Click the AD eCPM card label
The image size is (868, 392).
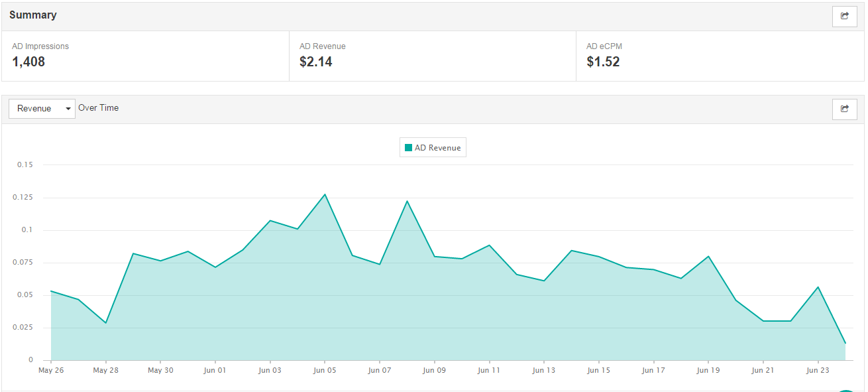click(604, 46)
